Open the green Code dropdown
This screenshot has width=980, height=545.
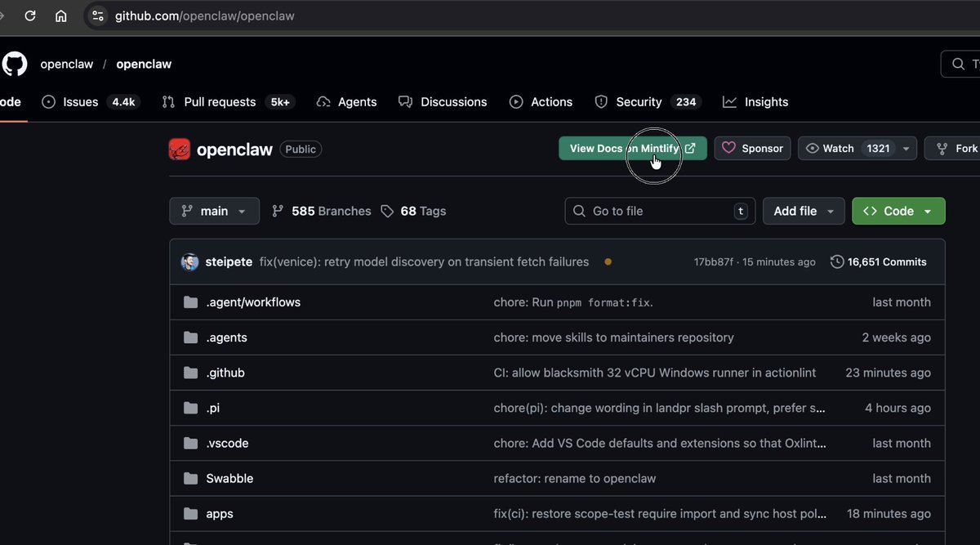898,211
